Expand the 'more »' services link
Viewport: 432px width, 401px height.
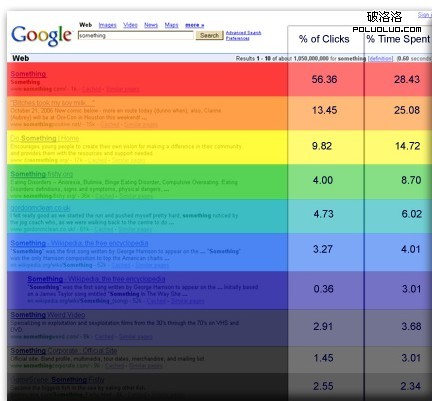194,25
